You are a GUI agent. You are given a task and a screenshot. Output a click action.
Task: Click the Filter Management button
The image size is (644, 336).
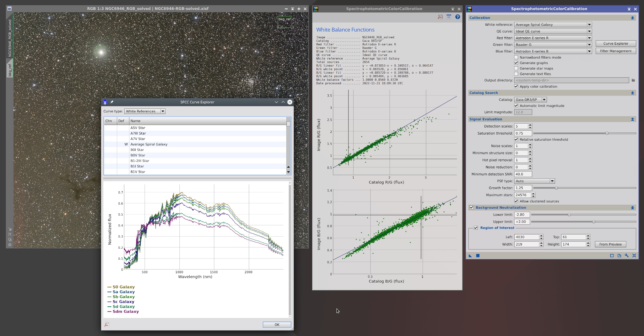[616, 51]
